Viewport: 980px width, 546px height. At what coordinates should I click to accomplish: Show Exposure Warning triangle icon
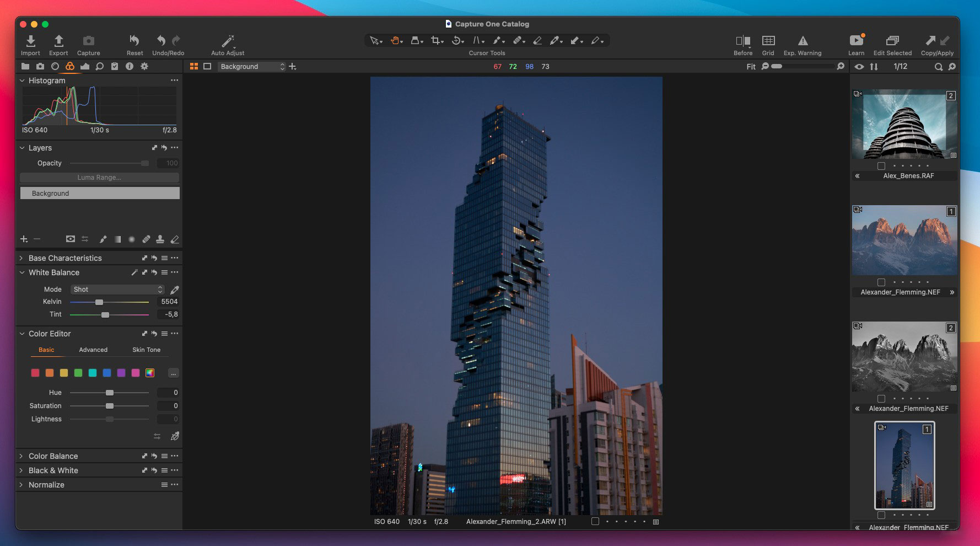pyautogui.click(x=803, y=41)
